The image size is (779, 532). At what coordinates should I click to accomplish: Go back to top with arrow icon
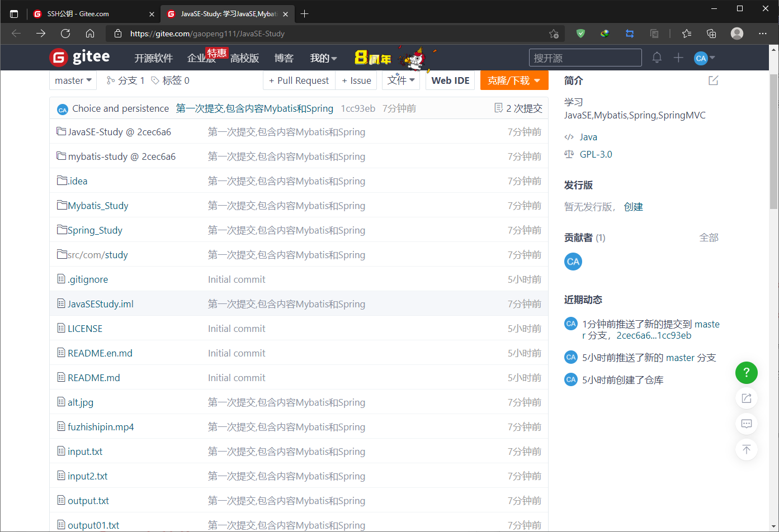tap(747, 449)
